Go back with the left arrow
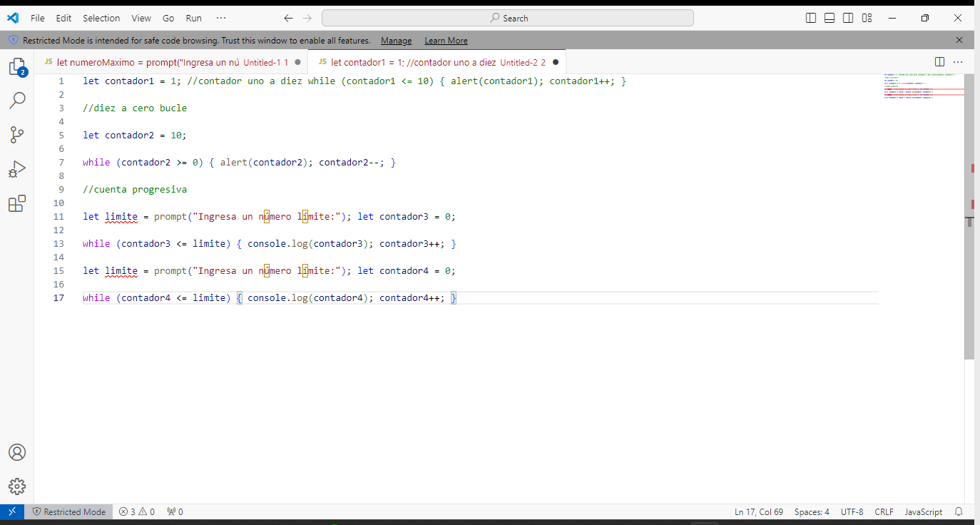Image resolution: width=980 pixels, height=525 pixels. coord(288,18)
